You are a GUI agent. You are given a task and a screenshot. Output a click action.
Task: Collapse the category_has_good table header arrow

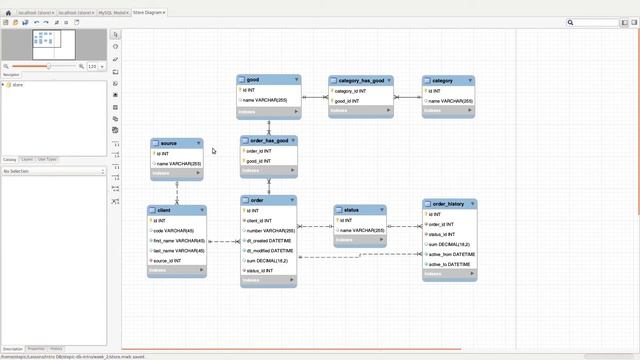(x=389, y=80)
